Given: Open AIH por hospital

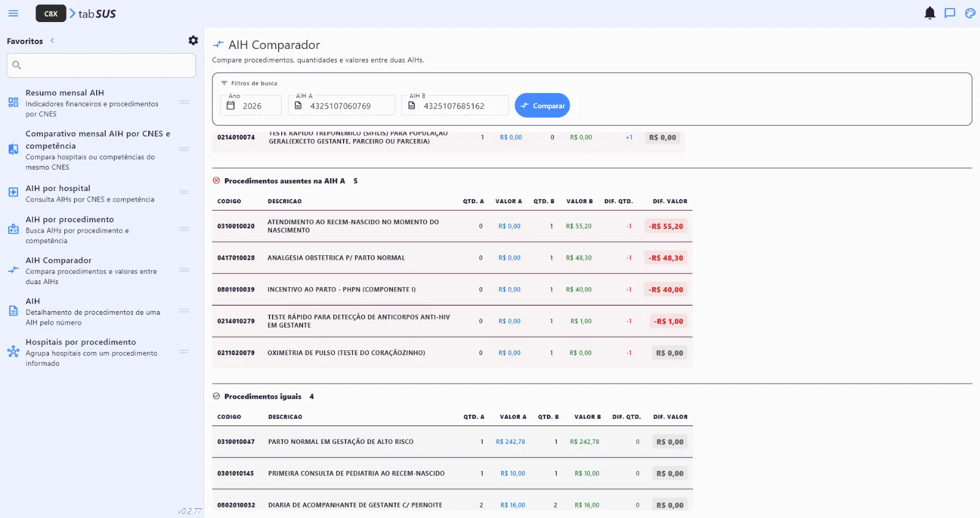Looking at the screenshot, I should point(101,193).
